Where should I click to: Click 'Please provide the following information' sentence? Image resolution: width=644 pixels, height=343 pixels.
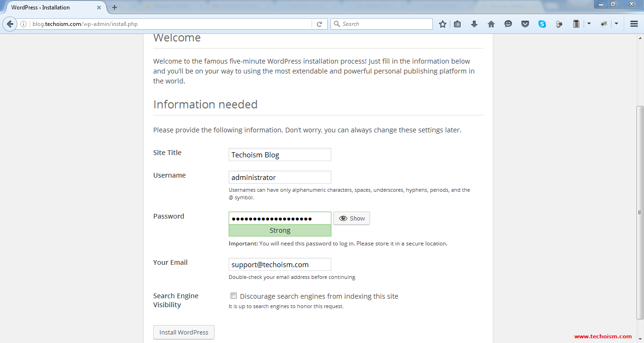pos(307,130)
